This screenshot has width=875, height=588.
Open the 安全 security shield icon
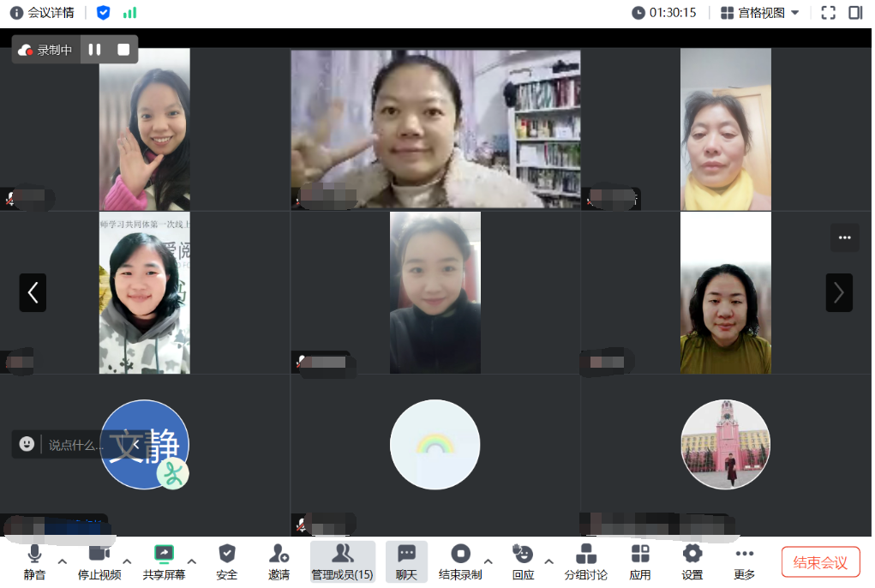coord(226,561)
